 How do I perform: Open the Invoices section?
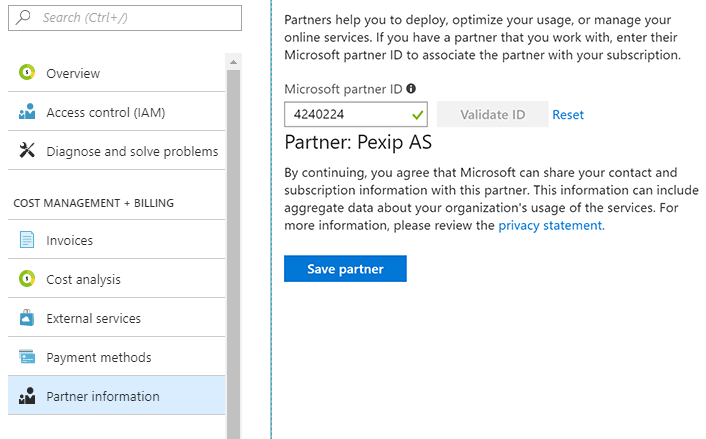point(69,241)
